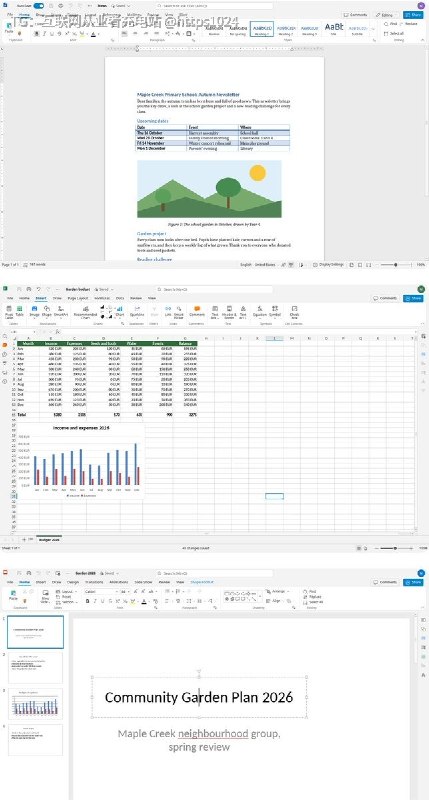
Task: Toggle Italic in the PowerPoint ribbon
Action: point(95,601)
